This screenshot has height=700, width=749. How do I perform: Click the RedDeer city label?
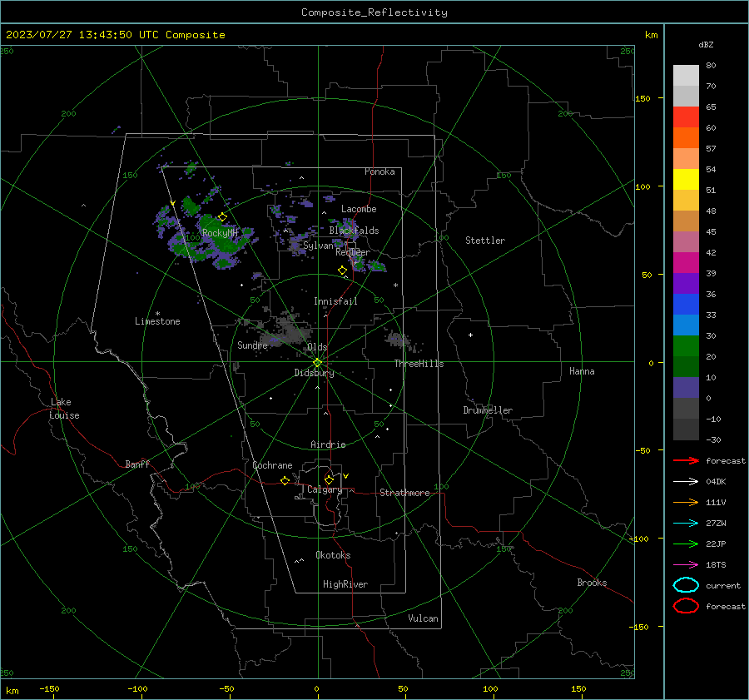point(353,252)
